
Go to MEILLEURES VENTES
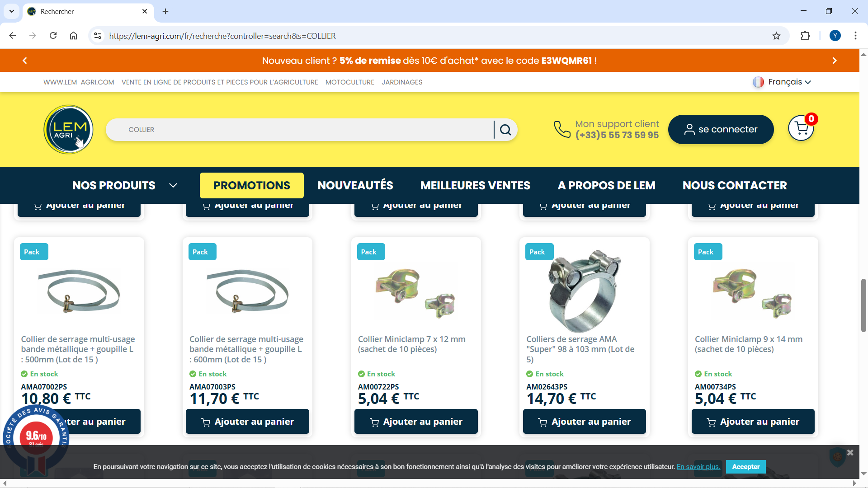click(475, 185)
